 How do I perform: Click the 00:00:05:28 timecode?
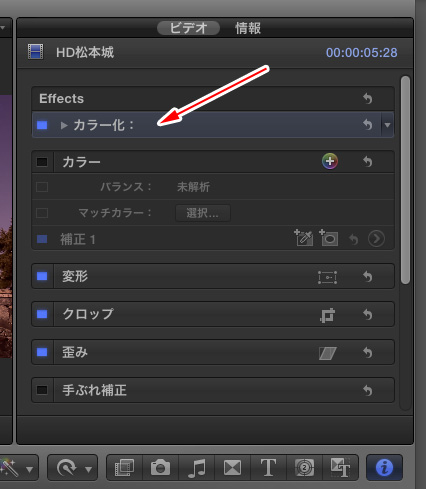tap(361, 53)
